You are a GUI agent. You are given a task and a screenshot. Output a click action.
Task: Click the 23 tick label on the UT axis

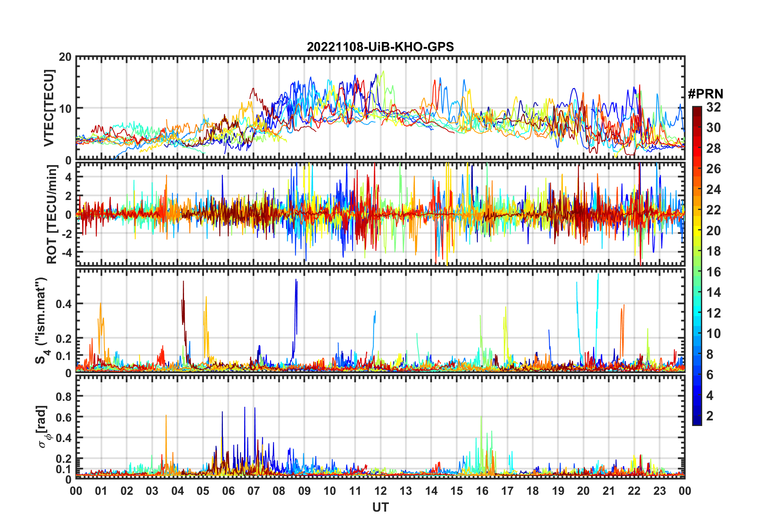click(x=659, y=491)
